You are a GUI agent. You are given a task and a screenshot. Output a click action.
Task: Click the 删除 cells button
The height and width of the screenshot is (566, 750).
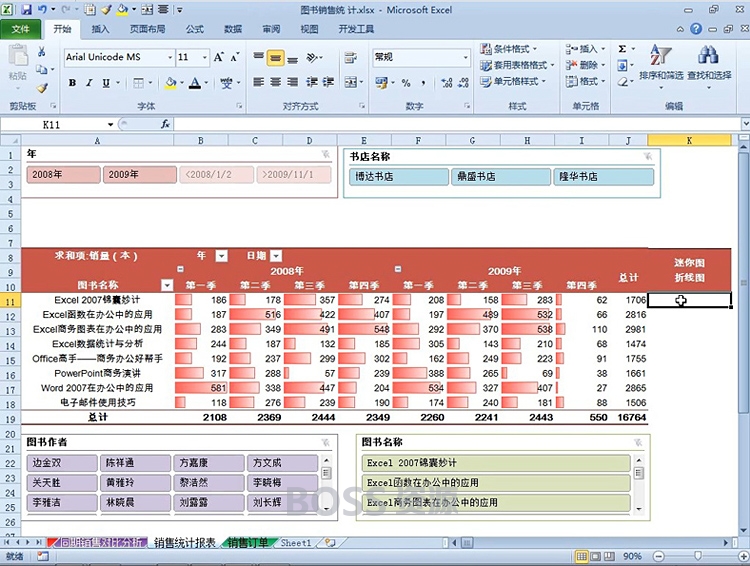pyautogui.click(x=585, y=65)
